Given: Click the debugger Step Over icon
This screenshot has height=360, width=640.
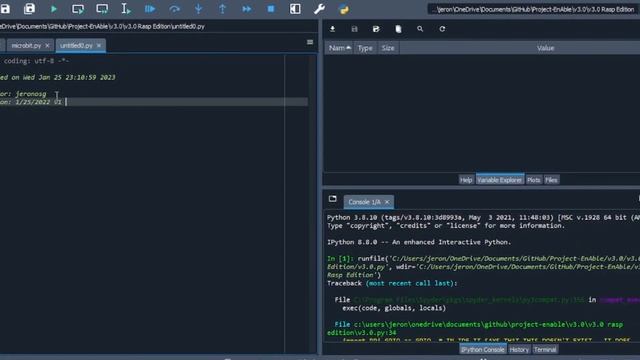Looking at the screenshot, I should [174, 9].
